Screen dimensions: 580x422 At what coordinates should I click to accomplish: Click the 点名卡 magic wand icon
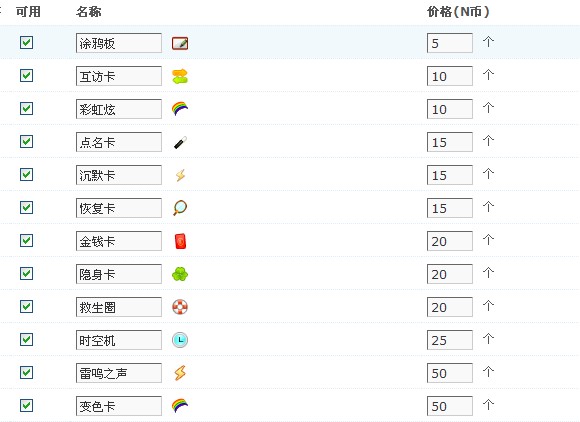click(180, 142)
